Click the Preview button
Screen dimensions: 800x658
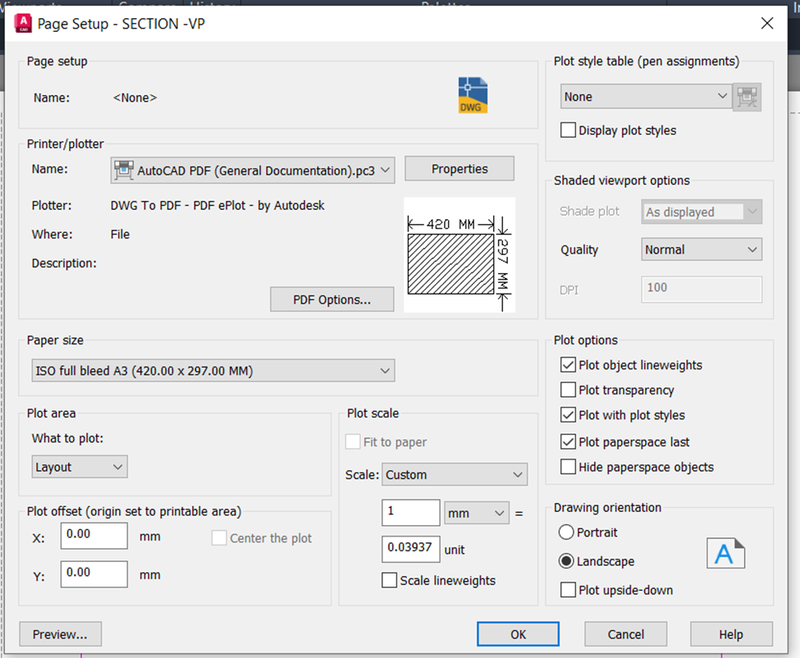click(60, 634)
